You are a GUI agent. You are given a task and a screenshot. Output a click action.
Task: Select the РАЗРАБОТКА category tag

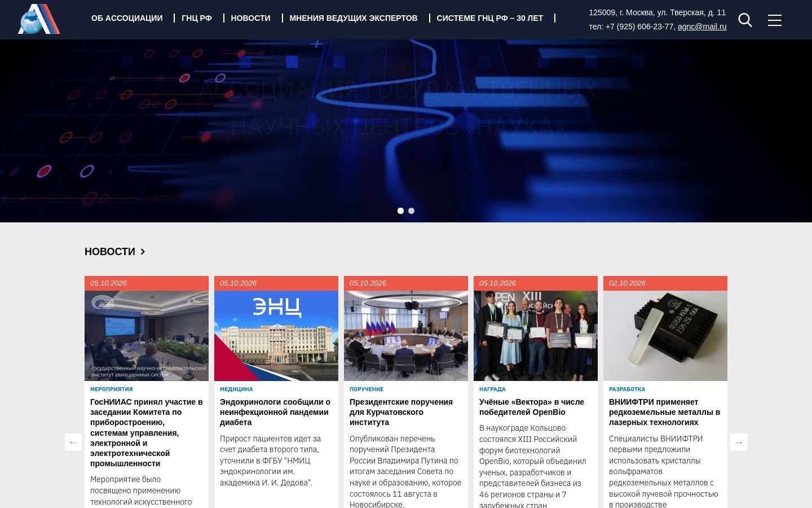(x=627, y=389)
